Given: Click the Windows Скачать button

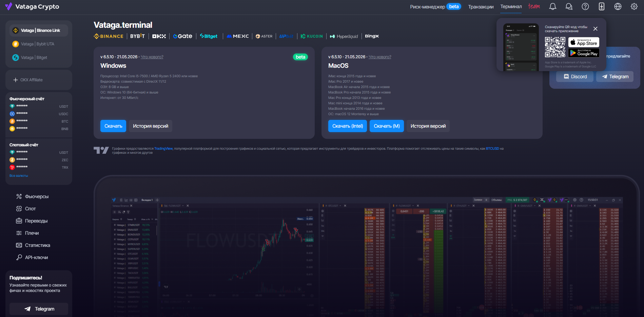Looking at the screenshot, I should [113, 126].
